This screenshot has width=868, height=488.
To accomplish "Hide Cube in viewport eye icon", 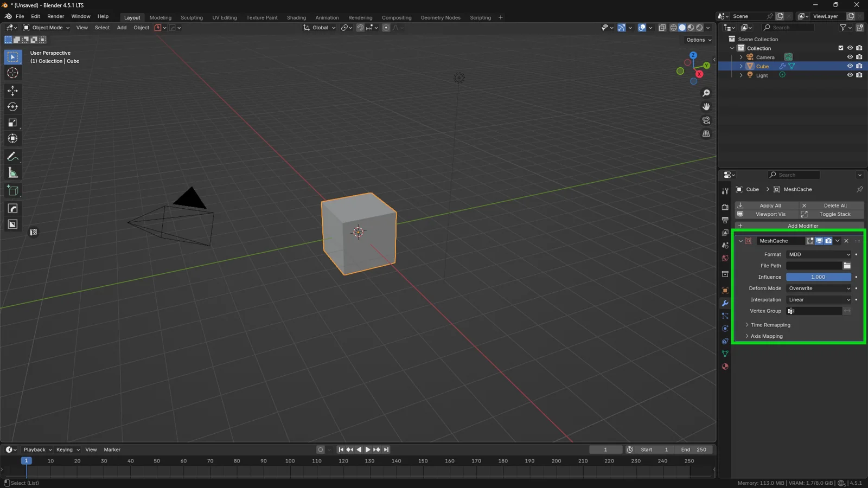I will point(850,66).
